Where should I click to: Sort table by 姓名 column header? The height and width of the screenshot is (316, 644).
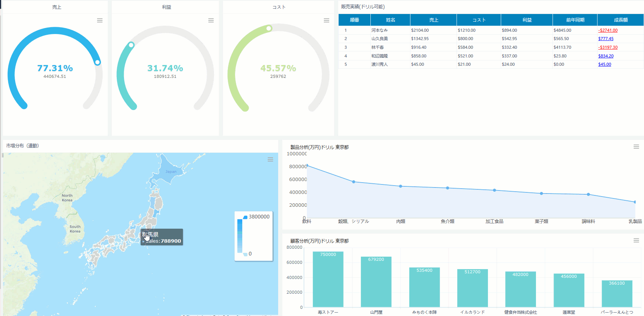click(x=390, y=20)
